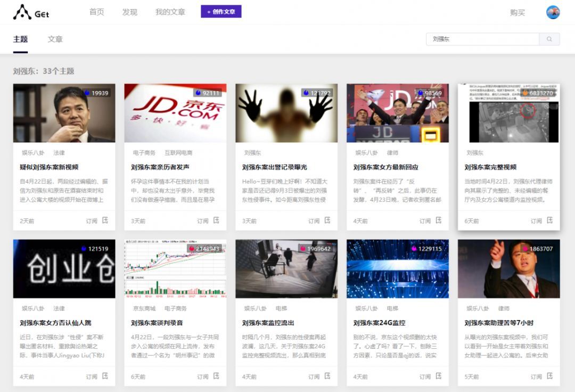Open the title 刘强东案谈判录音
This screenshot has width=575, height=392.
[157, 323]
